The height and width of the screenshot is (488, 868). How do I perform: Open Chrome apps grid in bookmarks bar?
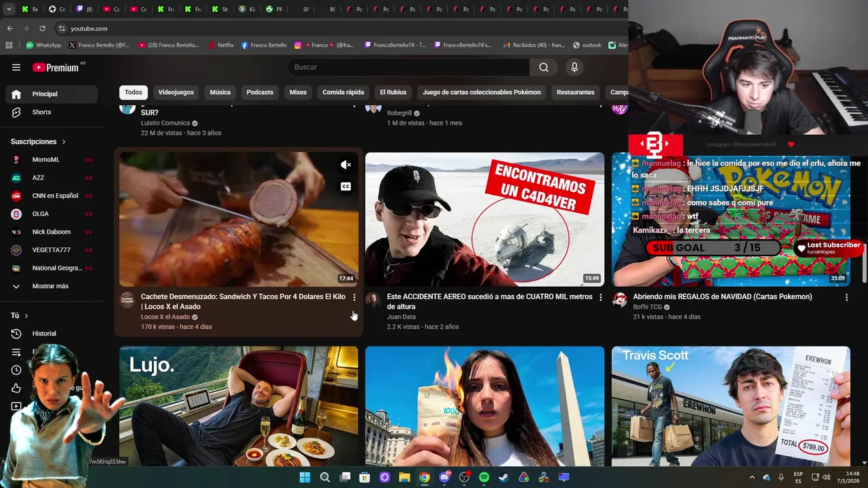[9, 45]
